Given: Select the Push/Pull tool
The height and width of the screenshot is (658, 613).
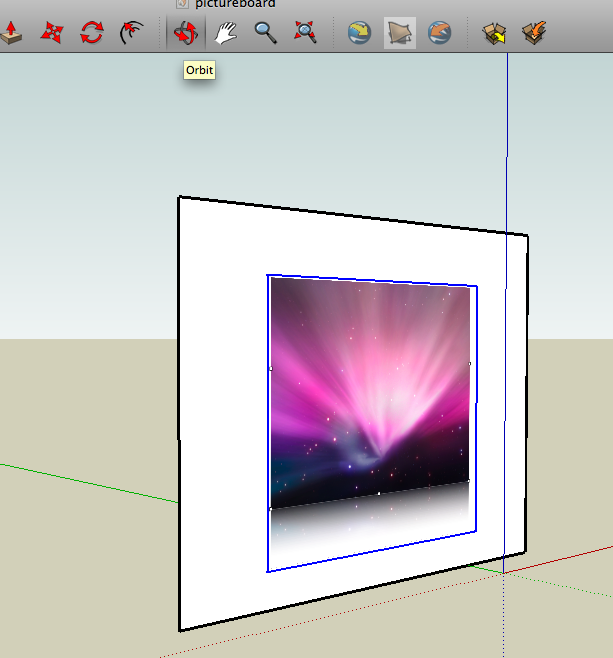Looking at the screenshot, I should (x=10, y=33).
